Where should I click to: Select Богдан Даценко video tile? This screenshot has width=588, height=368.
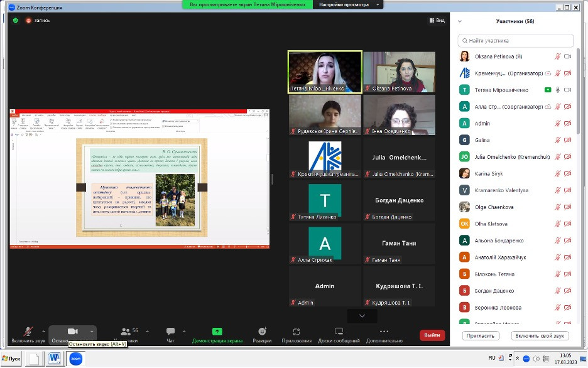399,200
